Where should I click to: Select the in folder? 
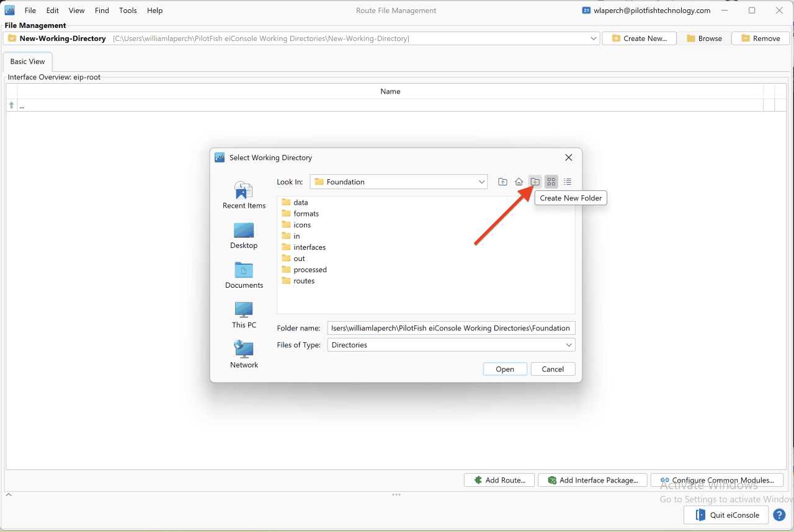pyautogui.click(x=290, y=236)
